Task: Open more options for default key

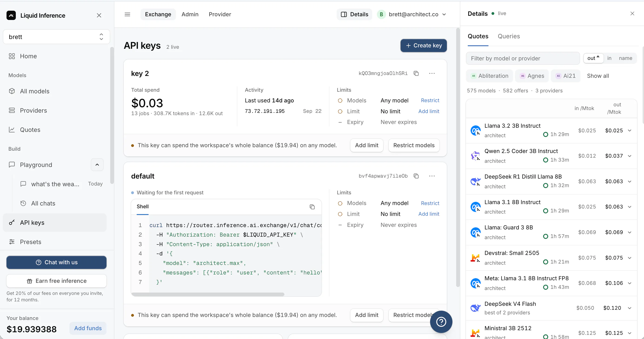Action: (x=432, y=176)
